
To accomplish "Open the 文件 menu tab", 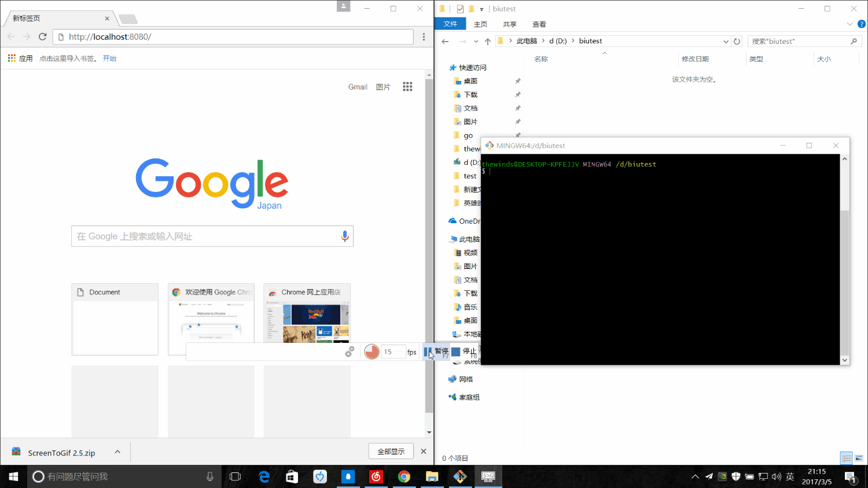I will (450, 24).
